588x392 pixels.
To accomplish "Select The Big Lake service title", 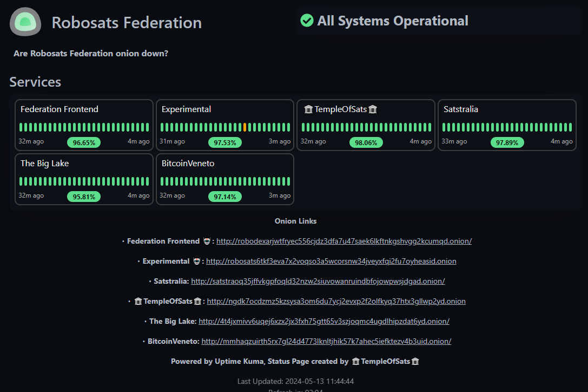I will point(44,164).
